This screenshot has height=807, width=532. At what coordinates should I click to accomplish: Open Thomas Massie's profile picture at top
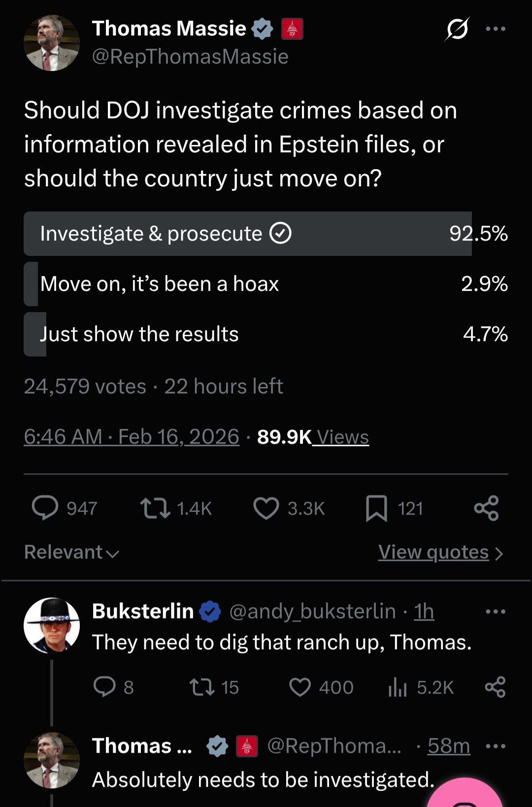pos(52,43)
